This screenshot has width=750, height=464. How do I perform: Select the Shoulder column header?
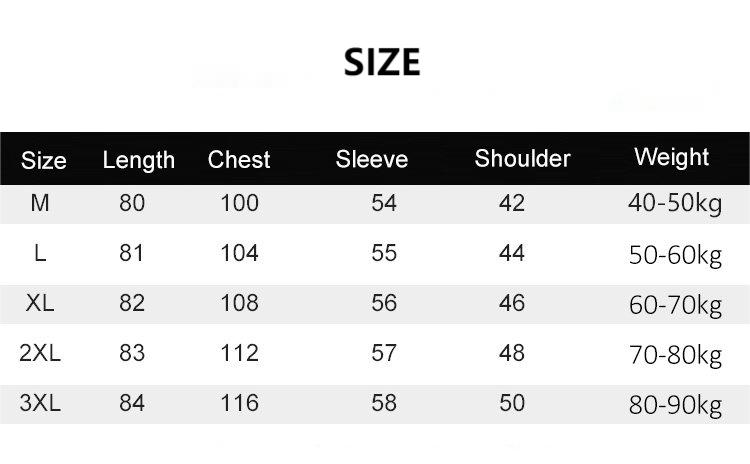[x=522, y=158]
